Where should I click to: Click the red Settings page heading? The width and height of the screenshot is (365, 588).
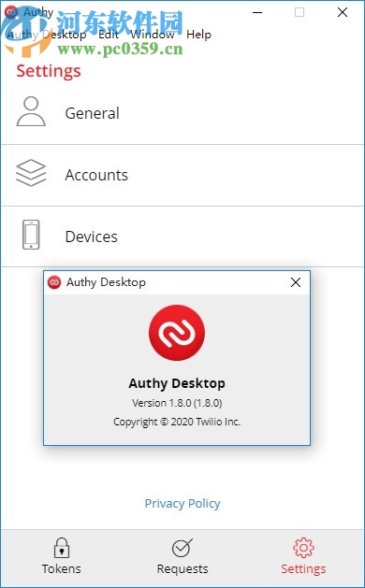(x=49, y=71)
